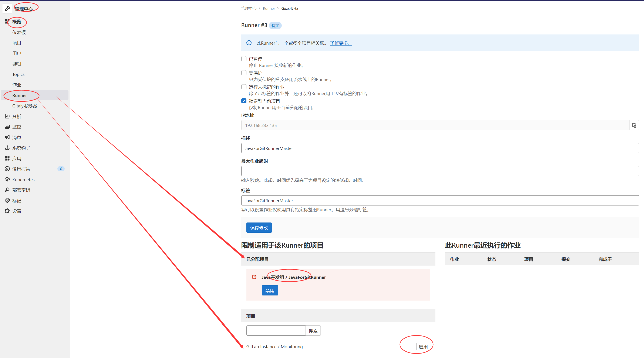Viewport: 644px width, 358px height.
Task: Open 应用 sidebar item
Action: coord(17,158)
